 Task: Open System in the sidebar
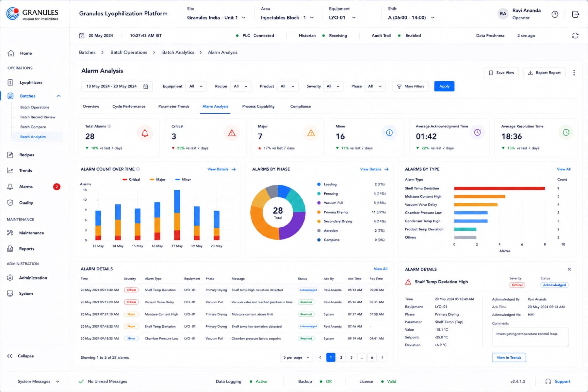(26, 293)
